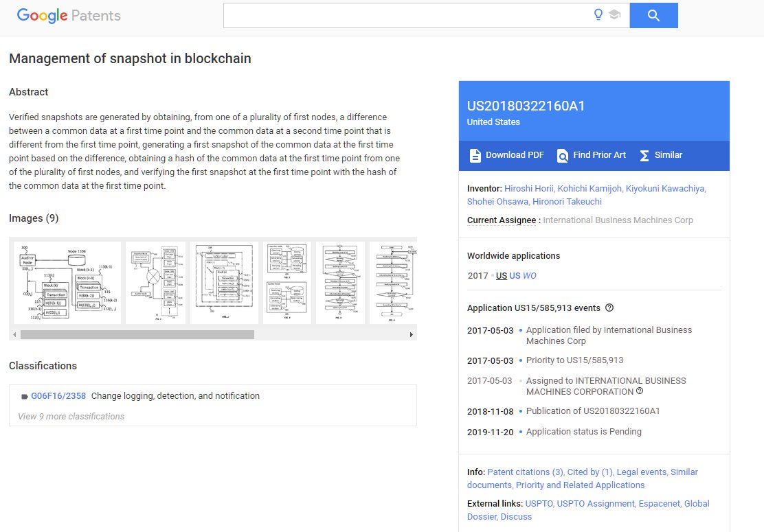Open Find Prior Art

pyautogui.click(x=599, y=154)
